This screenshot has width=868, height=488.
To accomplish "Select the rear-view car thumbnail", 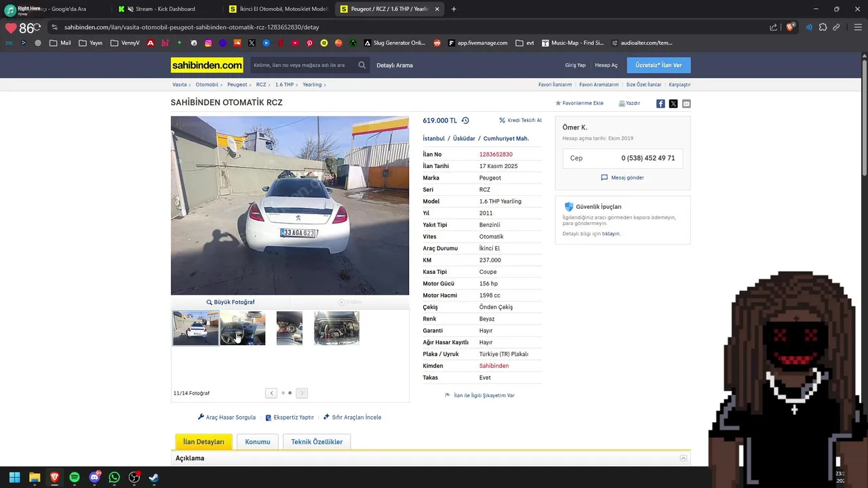I will point(195,328).
